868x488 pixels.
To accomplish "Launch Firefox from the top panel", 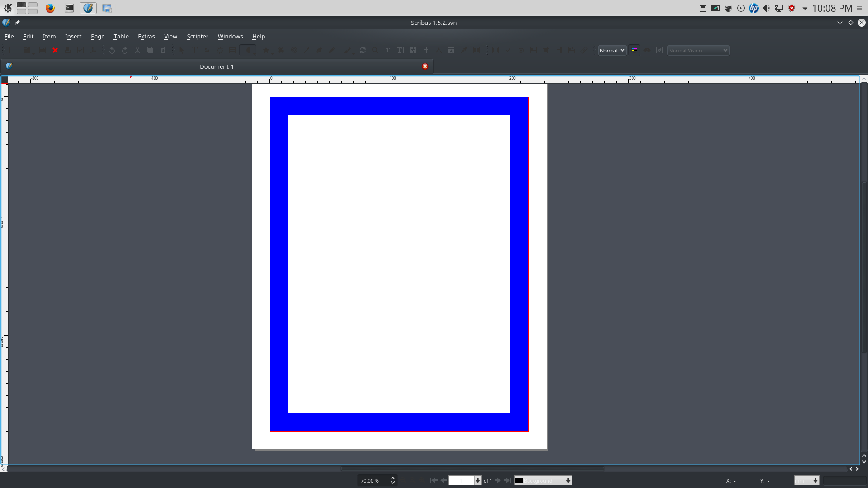I will pos(50,8).
